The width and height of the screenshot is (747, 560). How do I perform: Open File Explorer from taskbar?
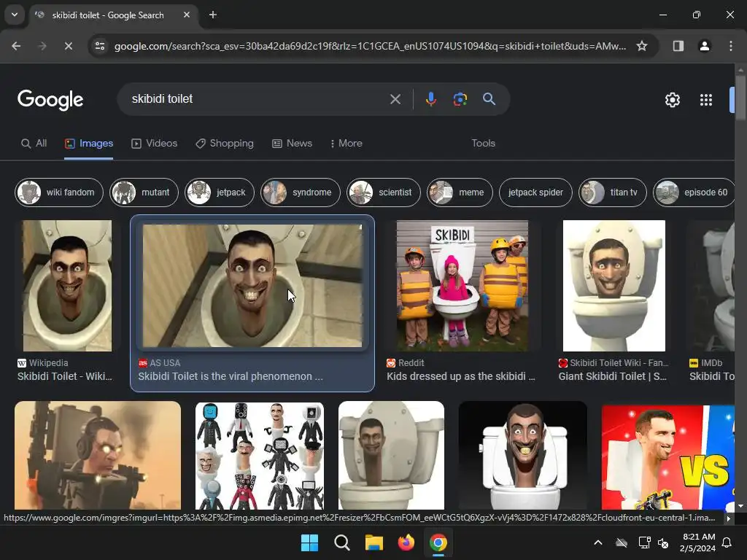[374, 542]
